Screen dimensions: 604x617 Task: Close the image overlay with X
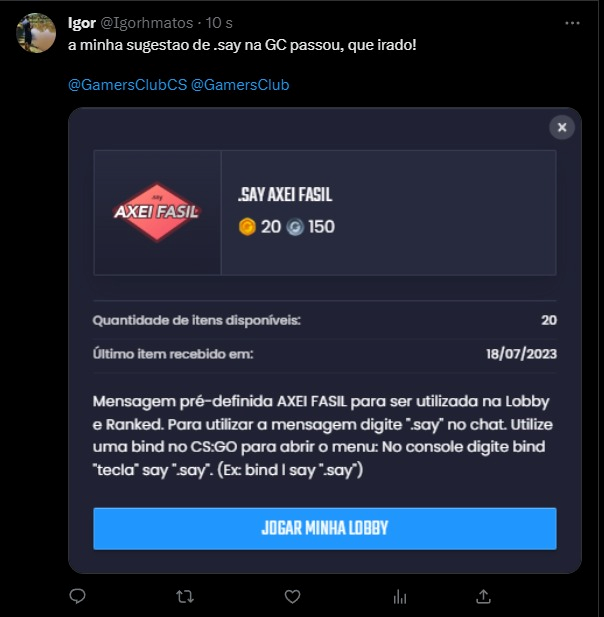click(x=562, y=127)
